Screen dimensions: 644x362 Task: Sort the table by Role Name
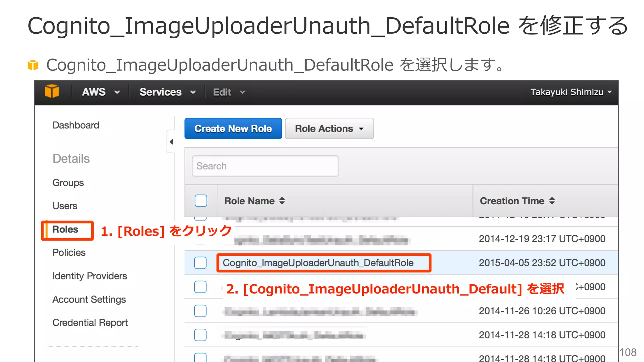tap(254, 201)
